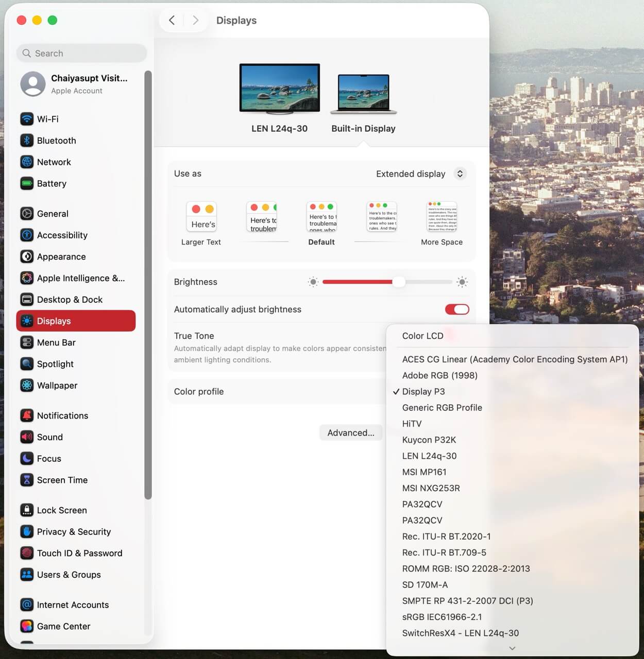Select Larger Text resolution option
The height and width of the screenshot is (659, 644).
tap(201, 224)
